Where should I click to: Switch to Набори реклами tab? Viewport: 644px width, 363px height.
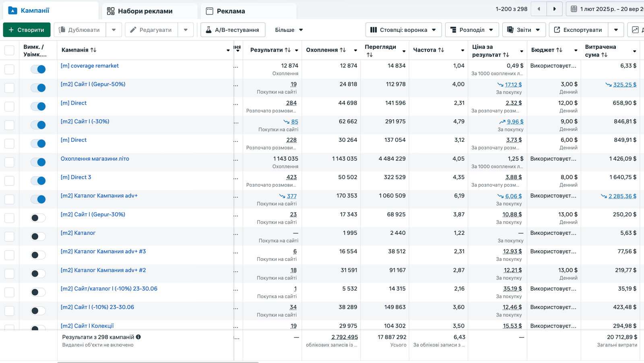[x=140, y=11]
